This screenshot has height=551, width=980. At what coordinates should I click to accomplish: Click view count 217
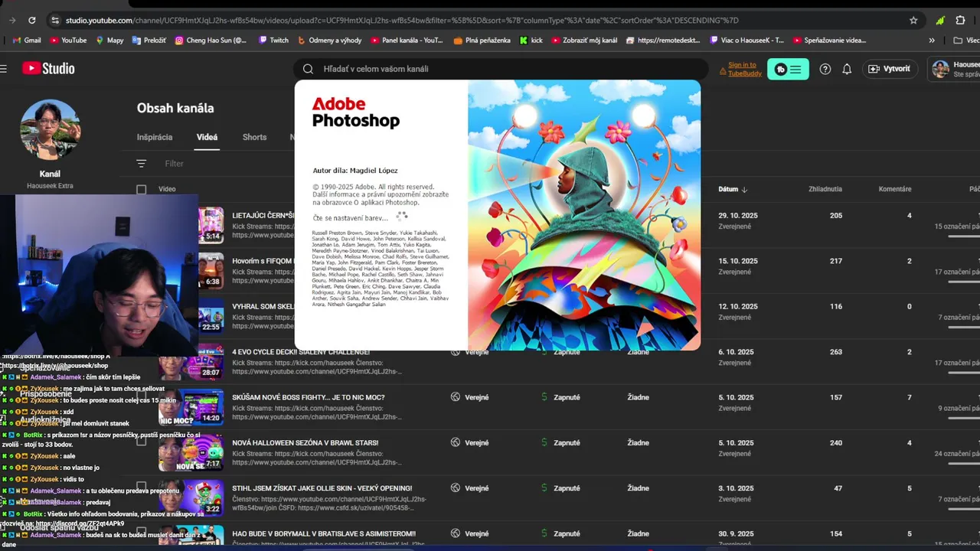point(835,261)
